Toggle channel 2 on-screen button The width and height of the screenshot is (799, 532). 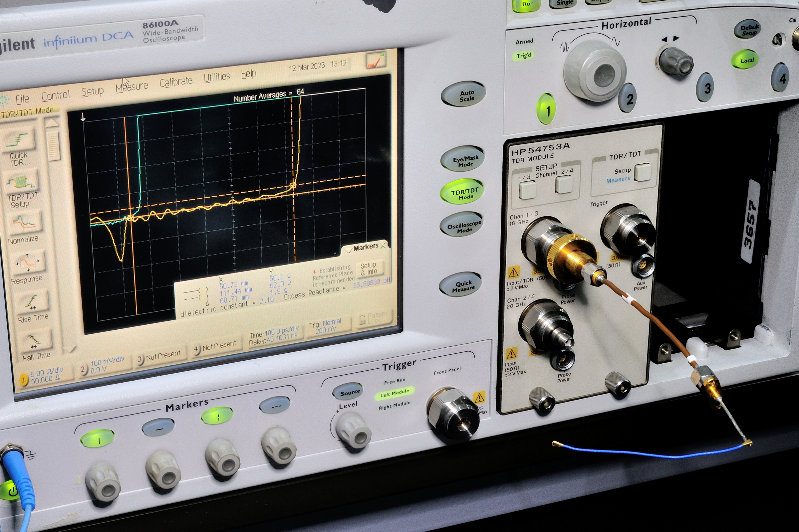point(84,369)
